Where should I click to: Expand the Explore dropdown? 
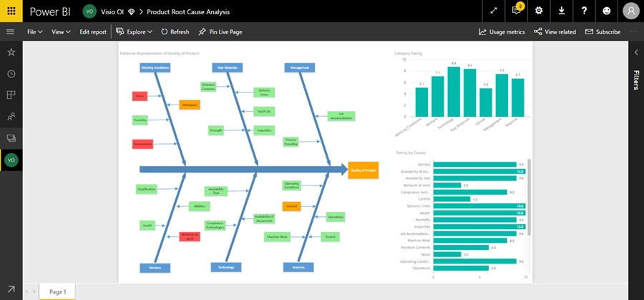pyautogui.click(x=135, y=32)
